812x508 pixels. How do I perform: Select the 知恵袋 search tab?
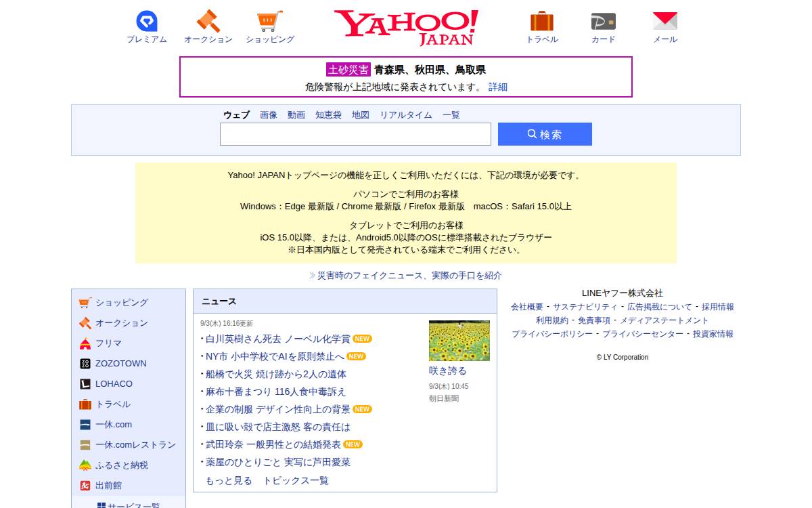tap(328, 115)
